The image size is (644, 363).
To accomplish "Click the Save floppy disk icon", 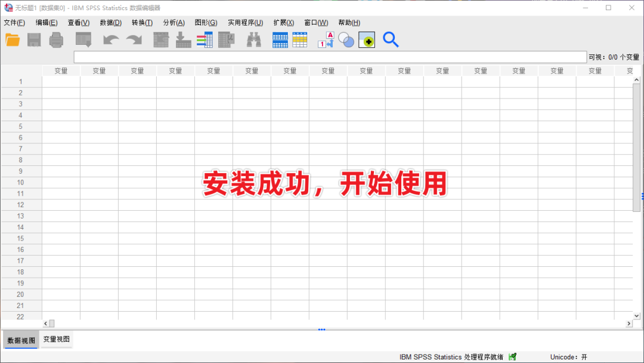I will click(34, 40).
